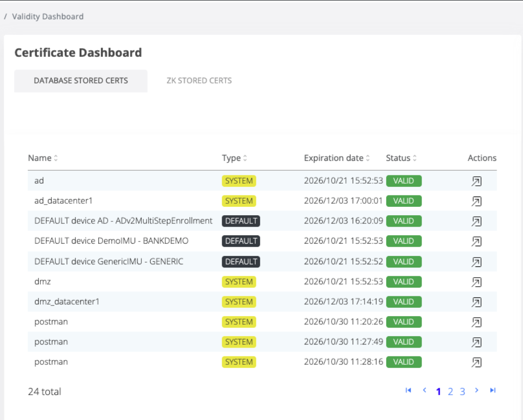Go to page 2 of results
Viewport: 523px width, 420px height.
pyautogui.click(x=451, y=392)
